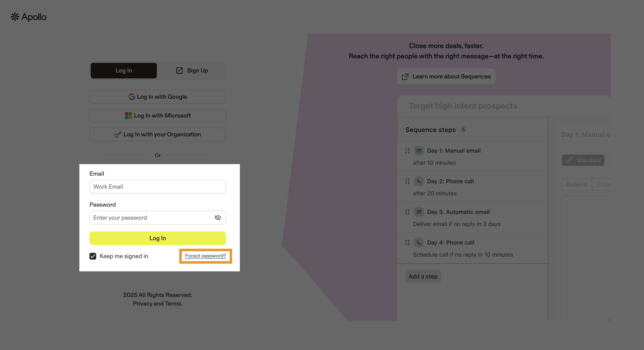
Task: Click Day 4 Phone call icon
Action: pos(419,243)
